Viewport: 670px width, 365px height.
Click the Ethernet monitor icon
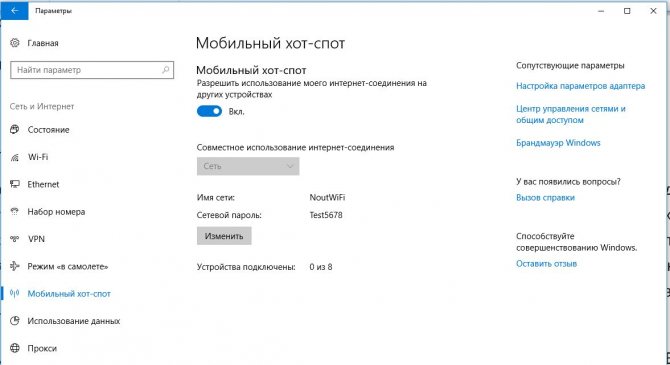[x=15, y=184]
